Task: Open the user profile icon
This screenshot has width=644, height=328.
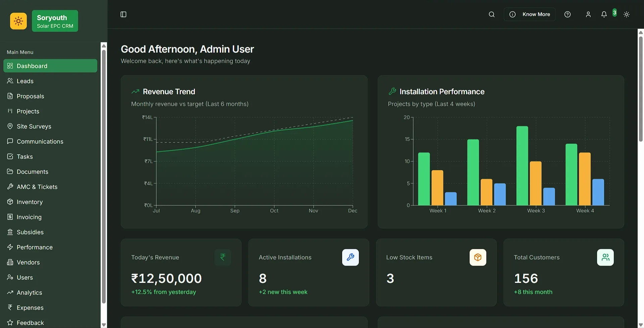Action: [x=588, y=14]
